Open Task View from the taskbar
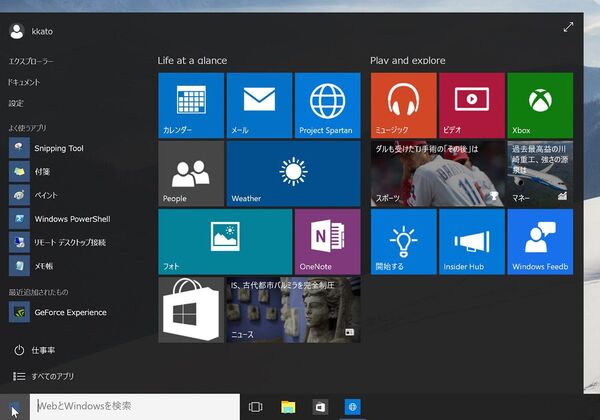Viewport: 600px width, 420px height. pyautogui.click(x=255, y=407)
